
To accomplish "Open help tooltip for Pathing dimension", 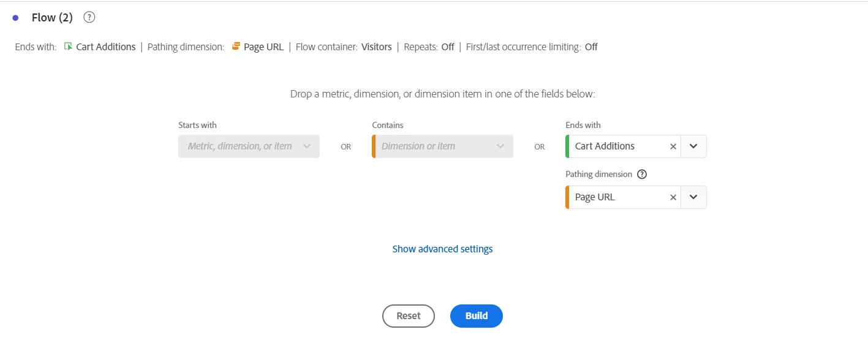I will coord(642,175).
